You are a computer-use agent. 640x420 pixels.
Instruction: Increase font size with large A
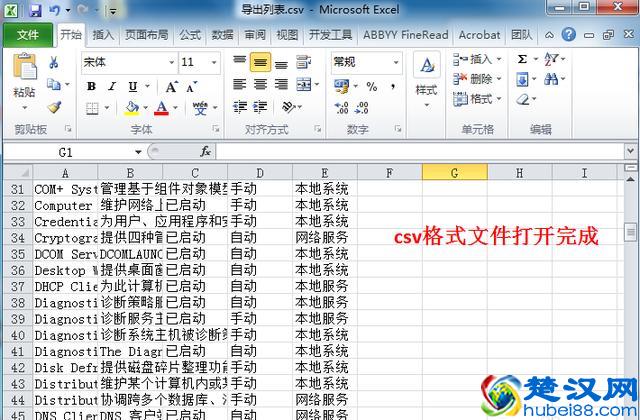coord(171,87)
